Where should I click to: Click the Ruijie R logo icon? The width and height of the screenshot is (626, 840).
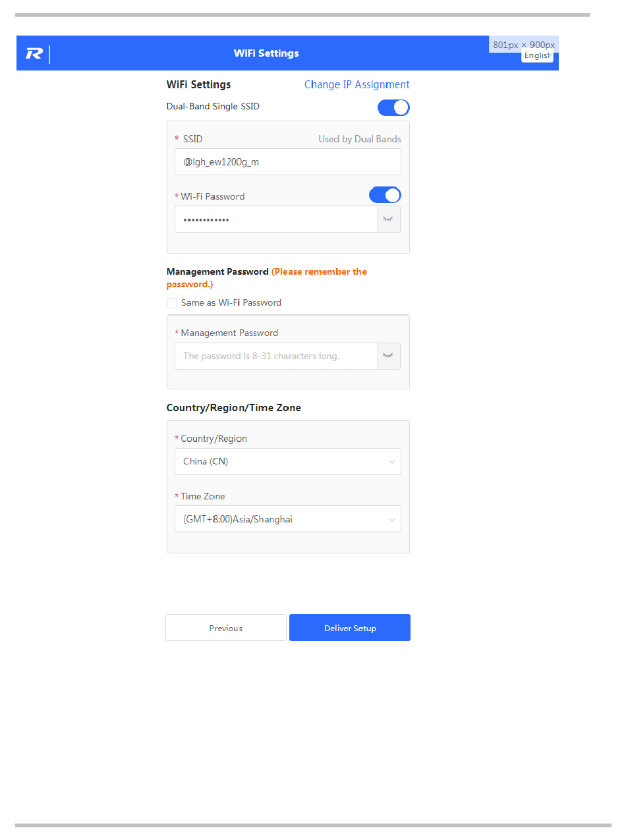pos(34,54)
